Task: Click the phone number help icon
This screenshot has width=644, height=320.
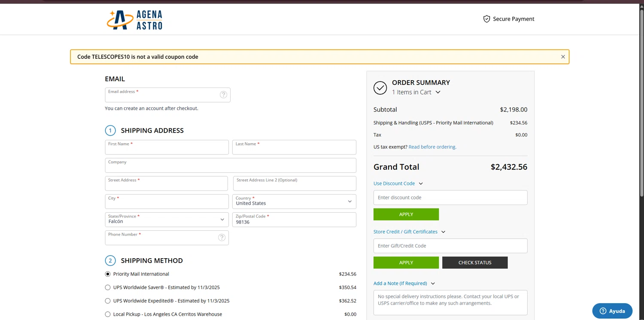Action: pos(222,238)
